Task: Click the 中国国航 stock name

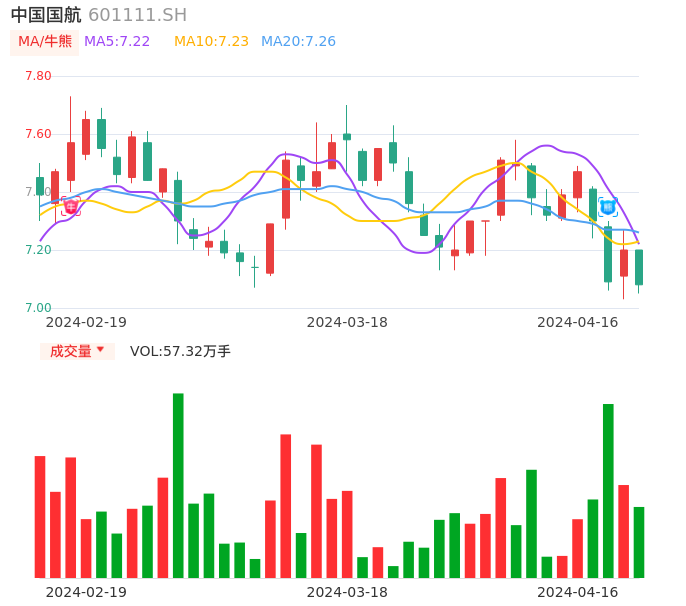Action: point(46,15)
